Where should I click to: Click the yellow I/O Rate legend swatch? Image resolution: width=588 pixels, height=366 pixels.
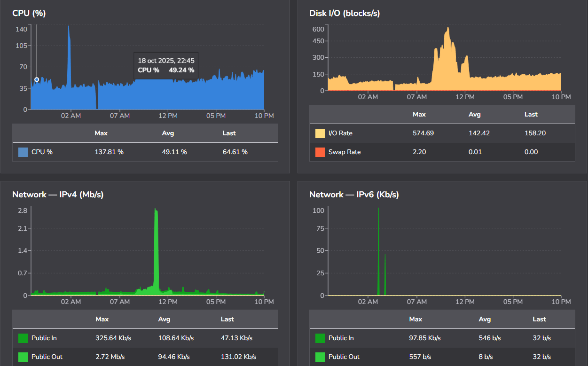coord(320,133)
